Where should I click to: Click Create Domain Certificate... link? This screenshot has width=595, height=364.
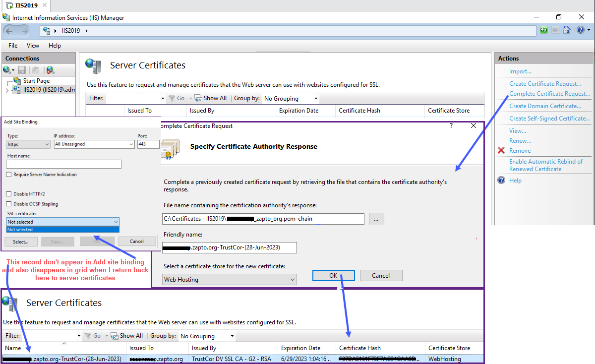point(545,106)
